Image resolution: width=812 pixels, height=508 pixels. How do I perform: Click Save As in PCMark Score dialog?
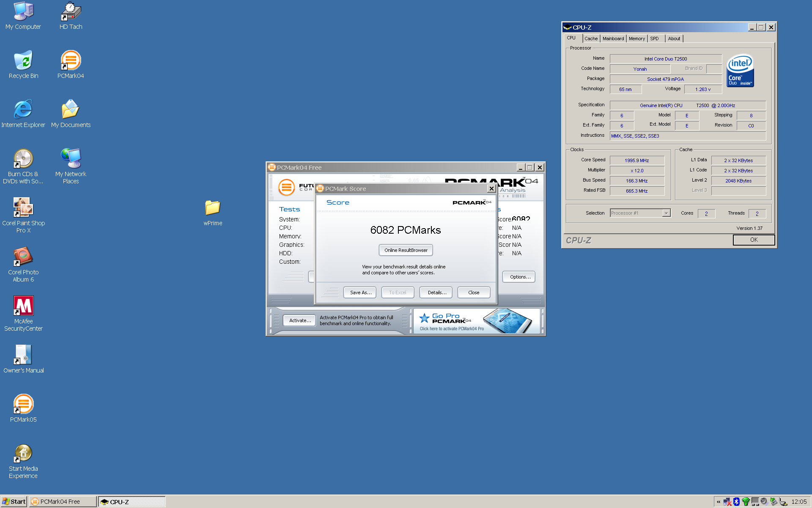pos(360,293)
